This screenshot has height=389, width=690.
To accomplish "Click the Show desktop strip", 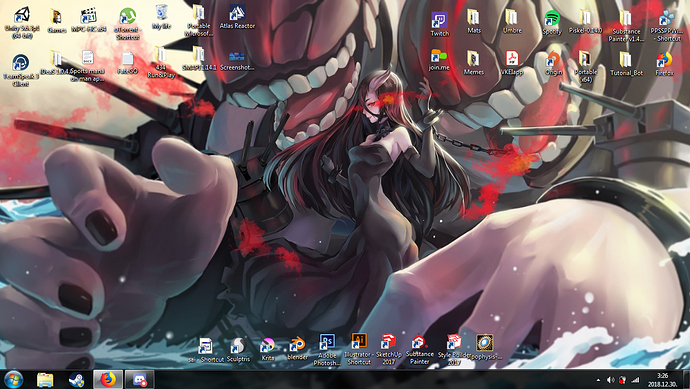I will (686, 380).
